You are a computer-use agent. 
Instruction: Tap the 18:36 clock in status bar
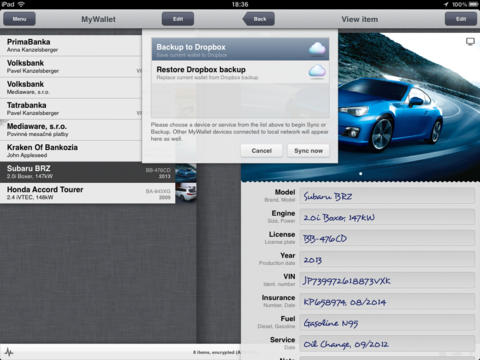[x=240, y=4]
